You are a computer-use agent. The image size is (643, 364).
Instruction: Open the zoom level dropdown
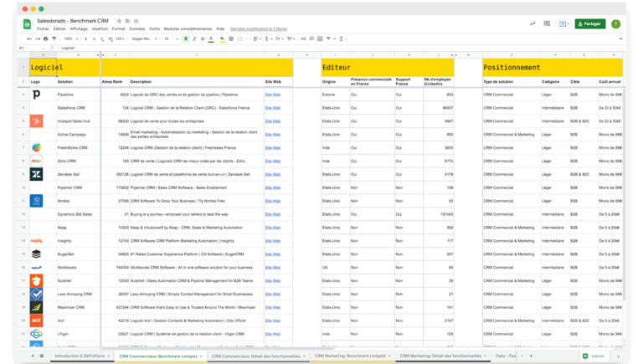(70, 39)
